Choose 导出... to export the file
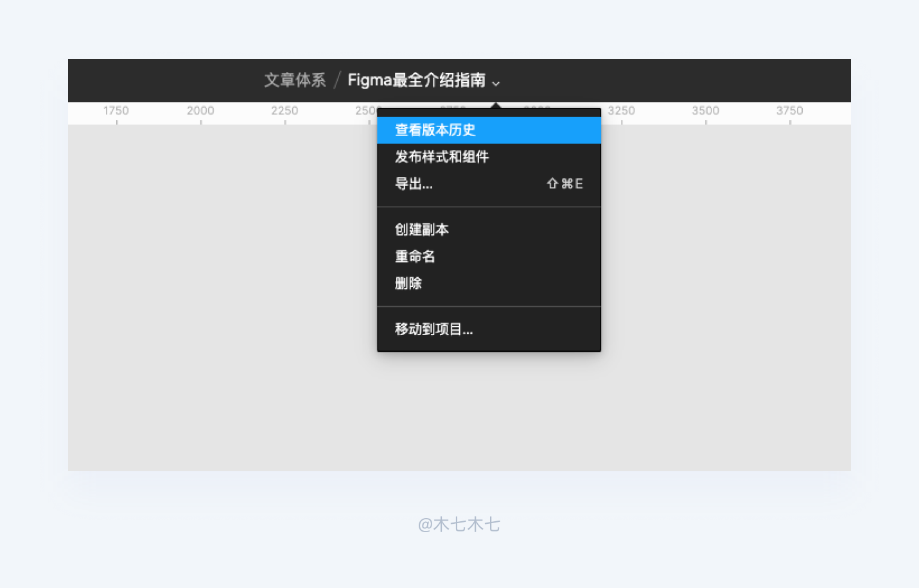This screenshot has width=919, height=588. coord(413,183)
